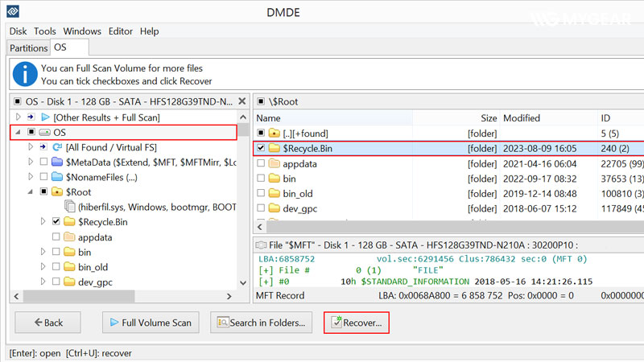Image resolution: width=644 pixels, height=362 pixels.
Task: Click the OS drive icon in tree
Action: [x=44, y=132]
